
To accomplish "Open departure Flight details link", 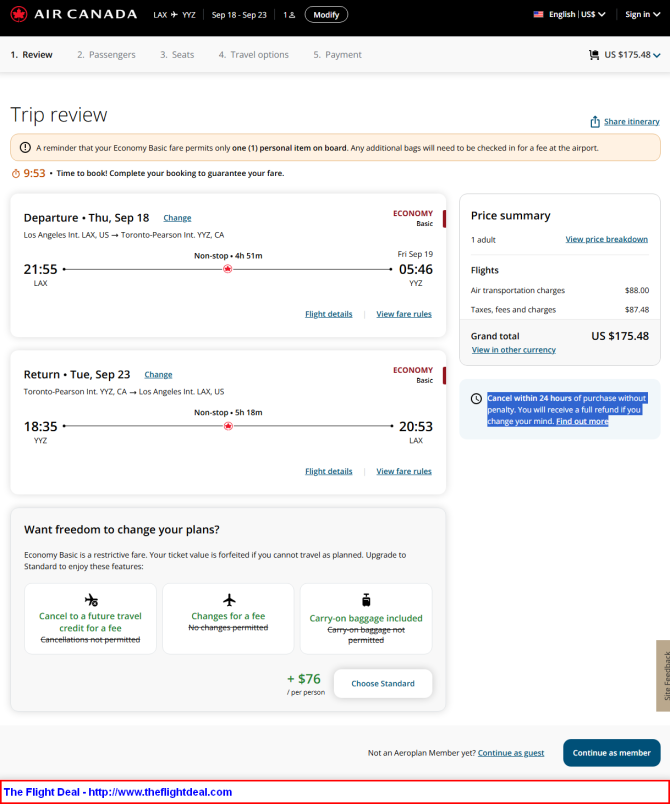I will pos(329,314).
